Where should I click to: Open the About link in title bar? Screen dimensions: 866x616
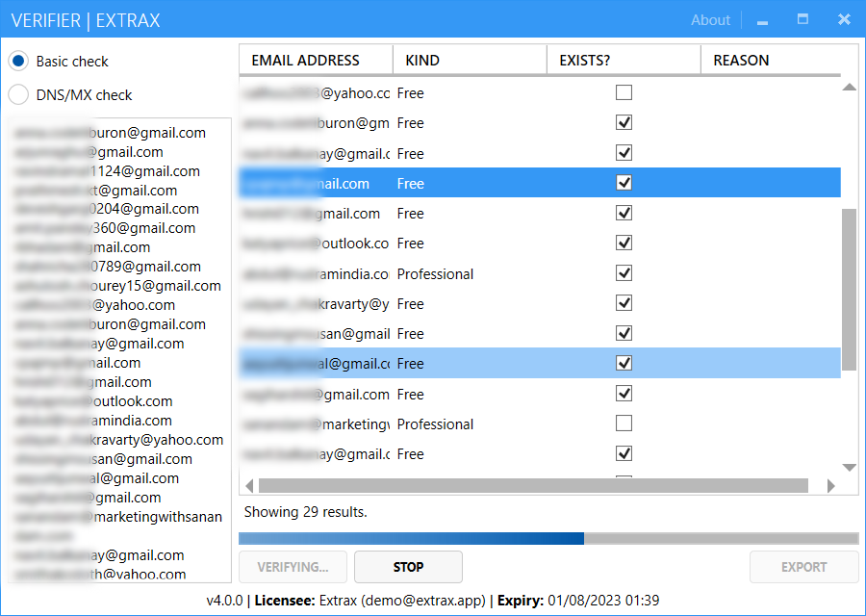tap(710, 20)
